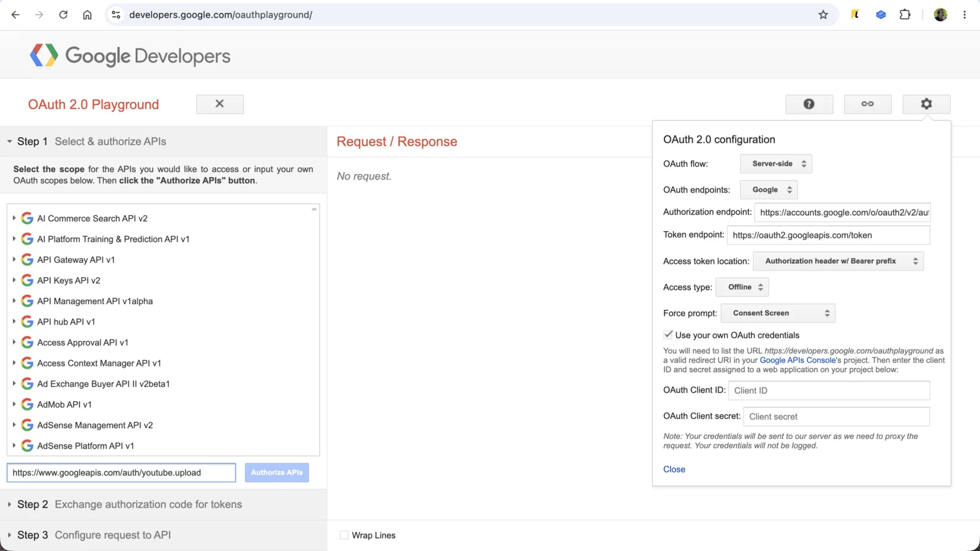Screen dimensions: 980x551
Task: Bookmark this page with the star icon
Action: (823, 15)
